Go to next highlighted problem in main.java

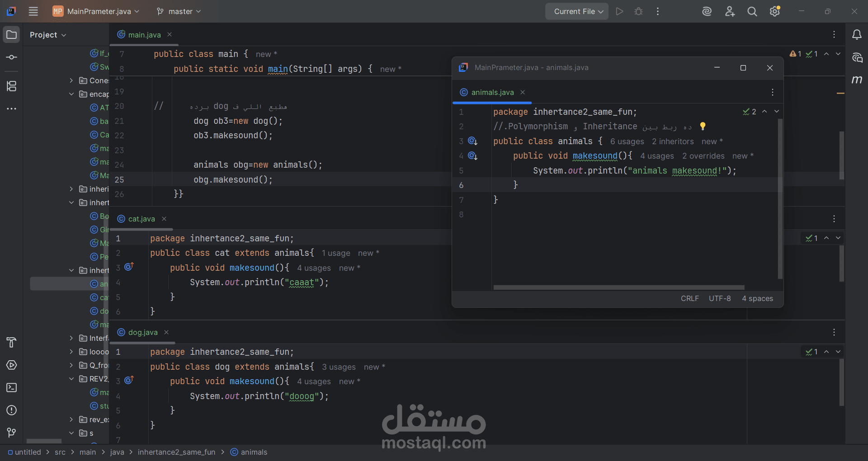(838, 54)
